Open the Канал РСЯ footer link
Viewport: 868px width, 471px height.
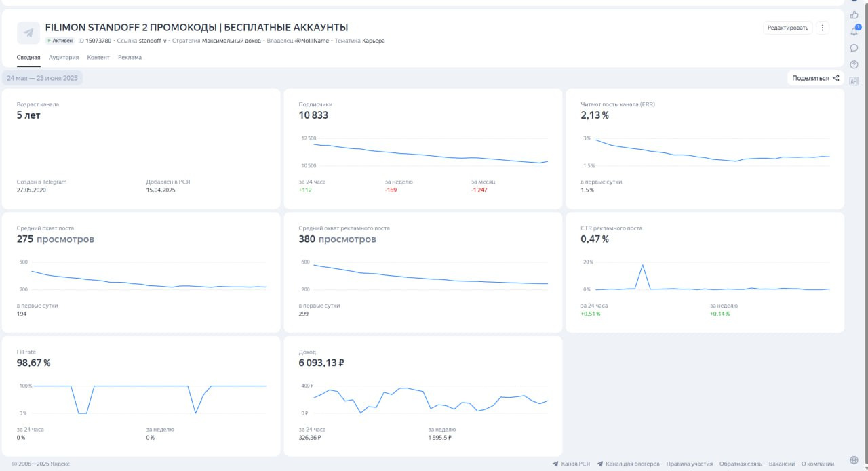tap(572, 464)
